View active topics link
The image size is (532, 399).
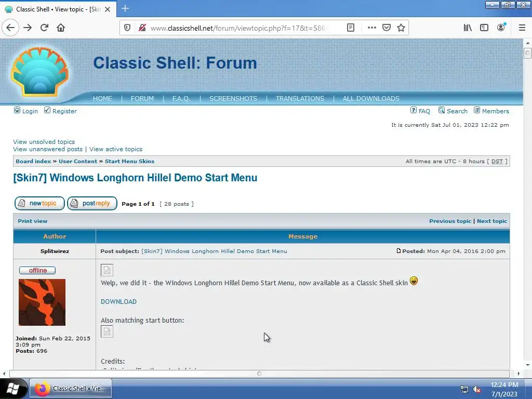pyautogui.click(x=116, y=149)
